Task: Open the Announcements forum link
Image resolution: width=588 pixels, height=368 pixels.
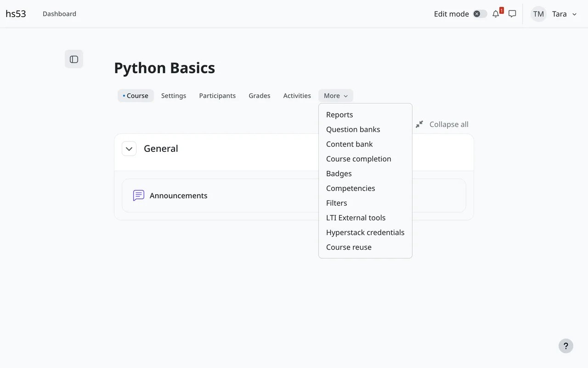Action: click(178, 195)
